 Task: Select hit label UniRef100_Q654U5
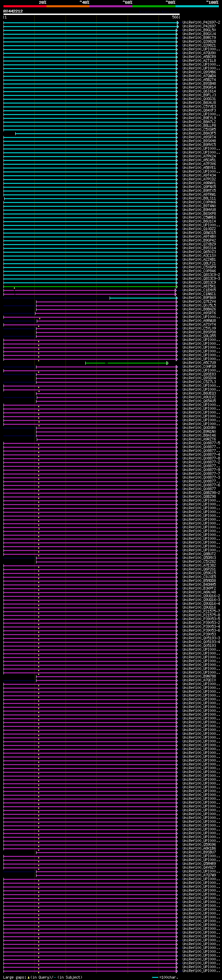point(199,401)
